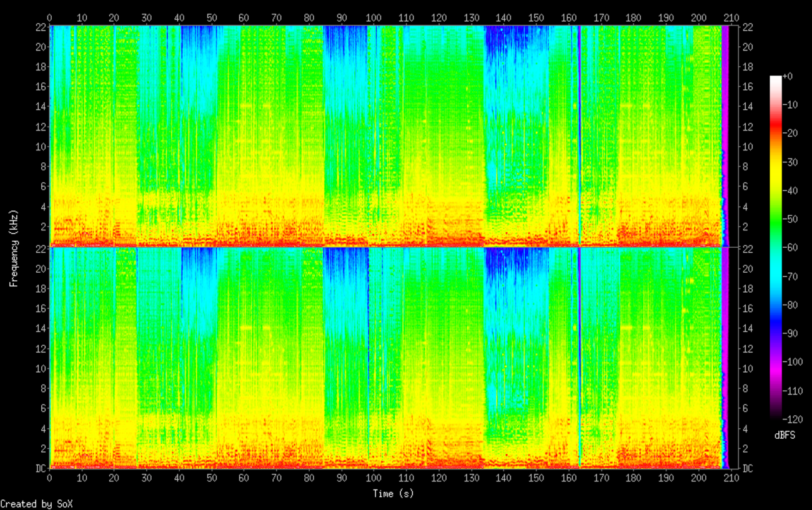Click the 'Time (s)' axis label

coord(392,493)
